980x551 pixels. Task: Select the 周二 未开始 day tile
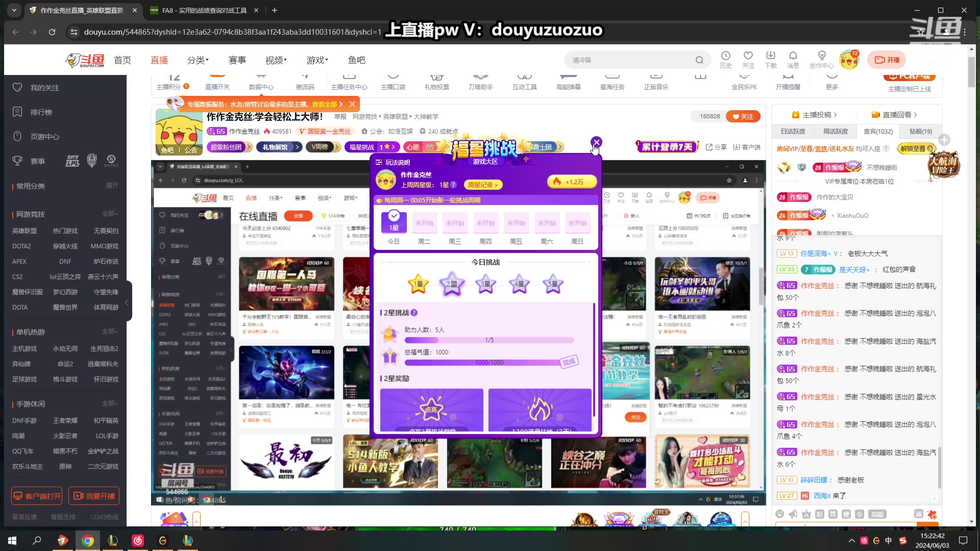(x=424, y=223)
